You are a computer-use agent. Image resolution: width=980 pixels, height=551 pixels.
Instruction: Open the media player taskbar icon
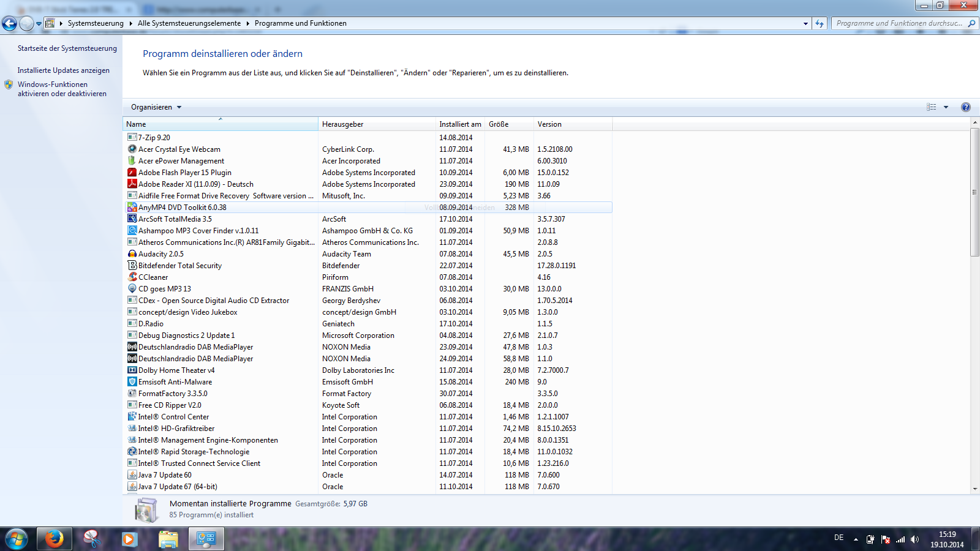[x=130, y=539]
